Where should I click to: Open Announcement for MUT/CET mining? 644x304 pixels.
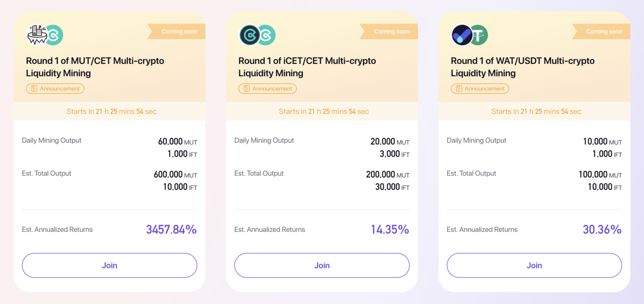click(55, 89)
